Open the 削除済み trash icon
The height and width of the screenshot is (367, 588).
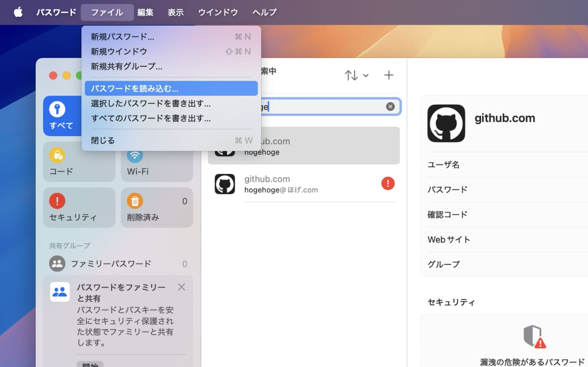tap(135, 201)
